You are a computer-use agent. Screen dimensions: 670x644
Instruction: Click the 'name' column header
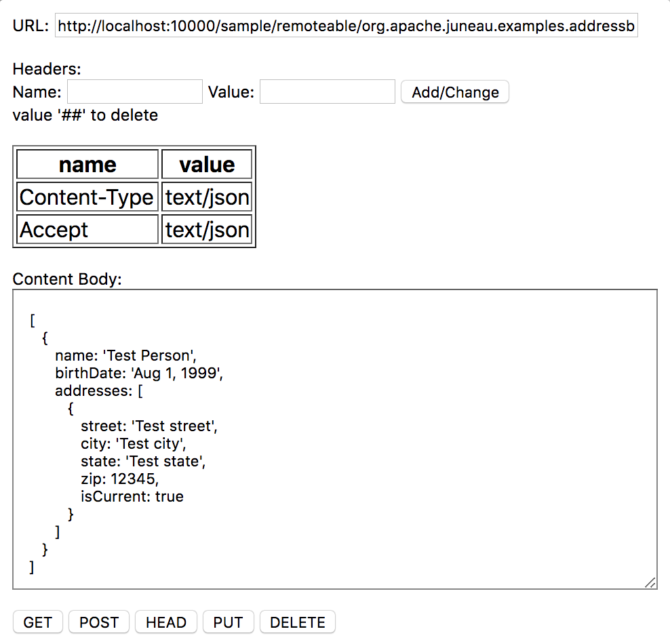click(x=87, y=165)
